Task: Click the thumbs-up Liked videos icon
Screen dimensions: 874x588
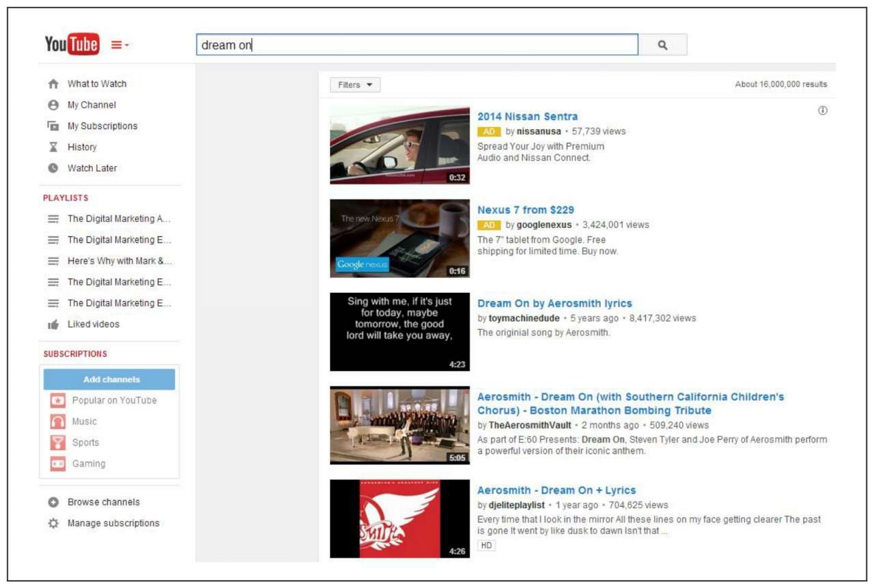Action: tap(53, 325)
